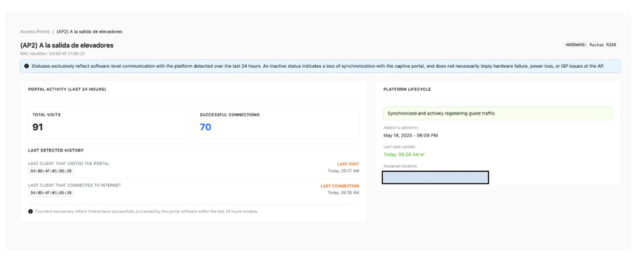Click the orange LAST VISIT label
This screenshot has height=256, width=644.
349,164
